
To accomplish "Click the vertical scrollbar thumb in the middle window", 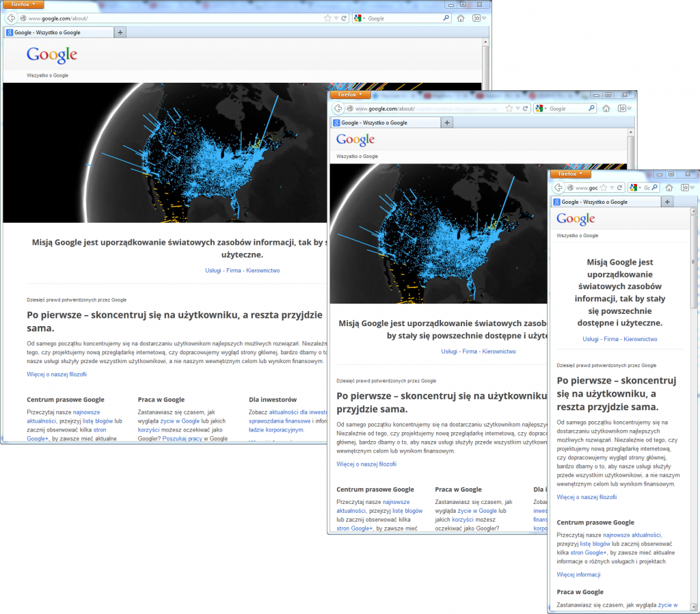I will click(630, 150).
